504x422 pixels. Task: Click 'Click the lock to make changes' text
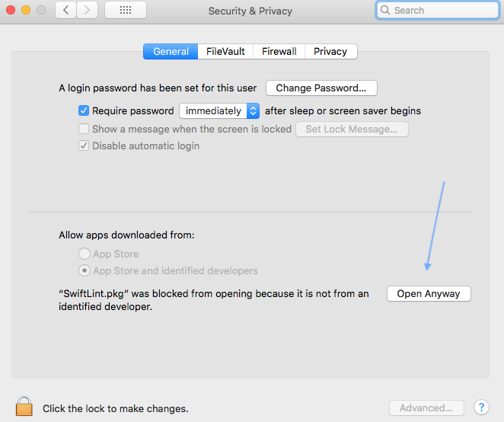point(116,408)
